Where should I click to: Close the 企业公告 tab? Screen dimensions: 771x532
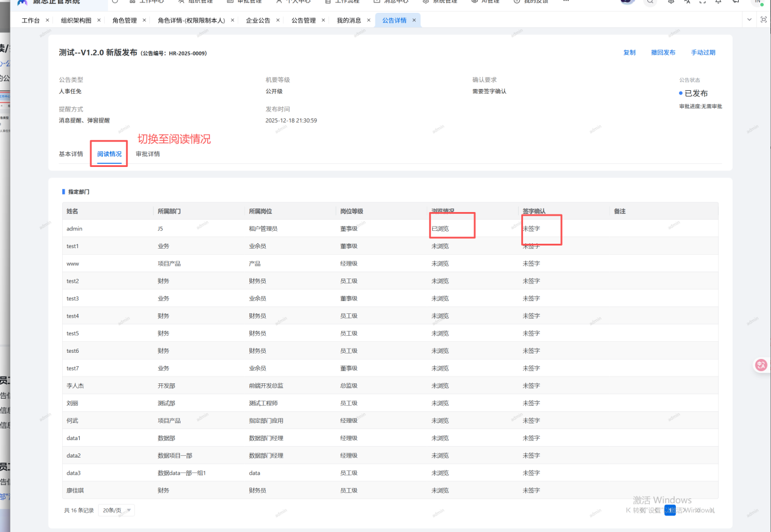click(x=278, y=20)
